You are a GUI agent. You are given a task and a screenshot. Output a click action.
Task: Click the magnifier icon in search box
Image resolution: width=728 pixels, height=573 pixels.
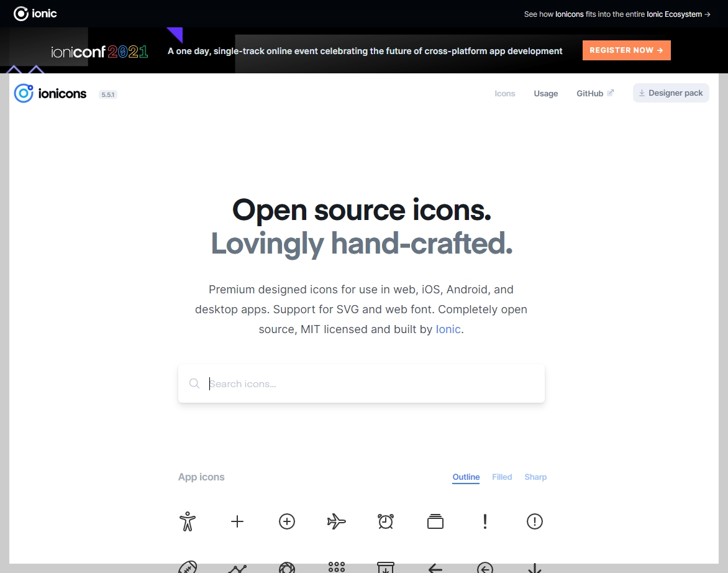click(x=194, y=383)
